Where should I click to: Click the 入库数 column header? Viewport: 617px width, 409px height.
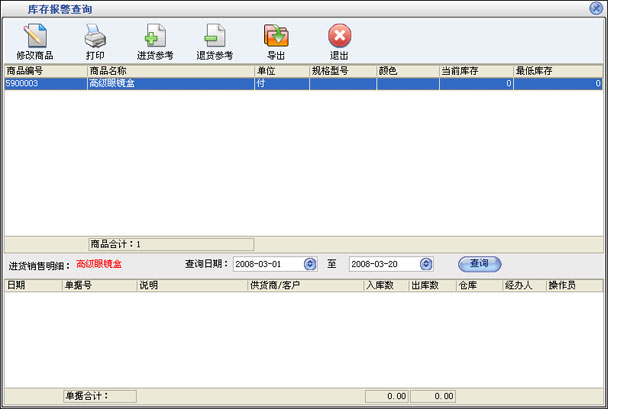(x=385, y=286)
